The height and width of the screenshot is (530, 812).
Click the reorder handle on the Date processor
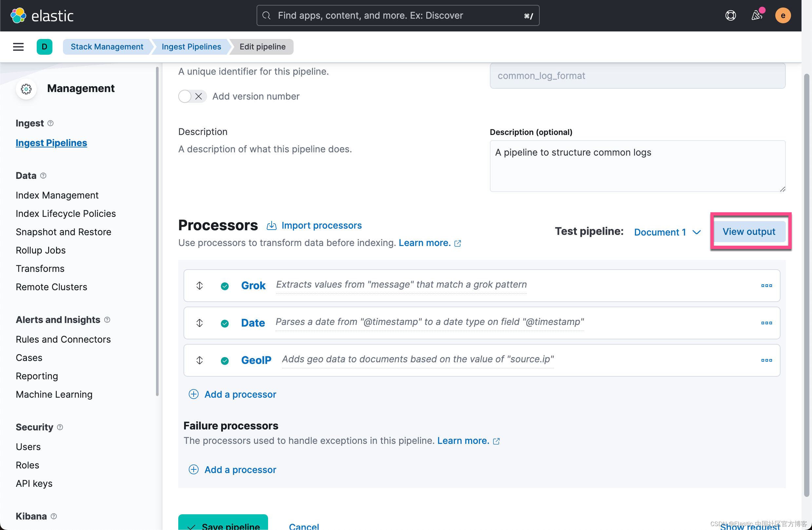pos(200,323)
